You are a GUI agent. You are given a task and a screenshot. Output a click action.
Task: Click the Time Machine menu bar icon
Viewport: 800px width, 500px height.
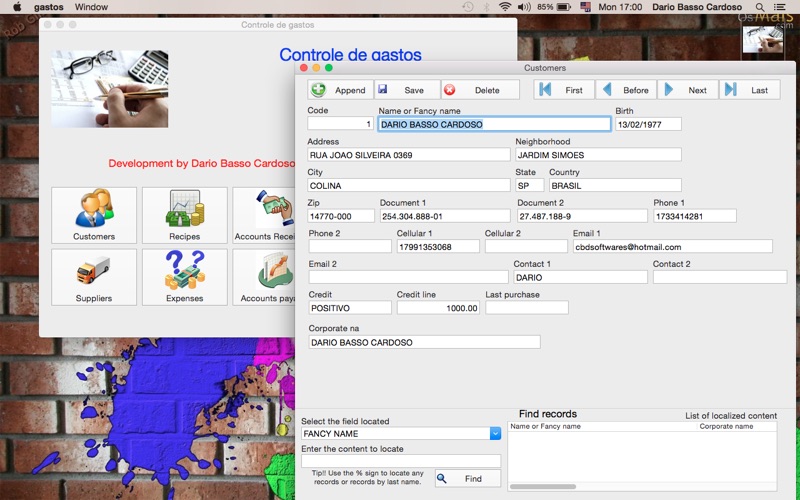tap(467, 7)
